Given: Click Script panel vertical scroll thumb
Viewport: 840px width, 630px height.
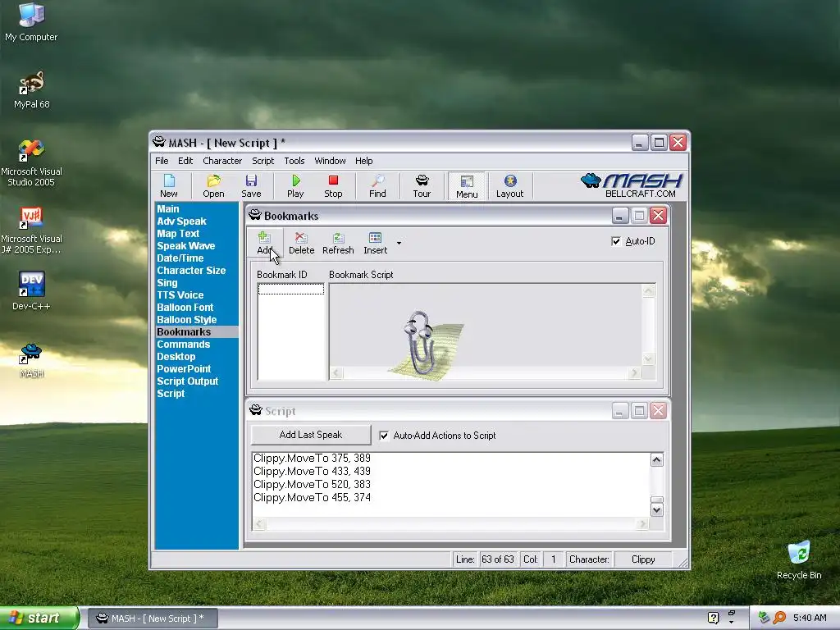Looking at the screenshot, I should 657,500.
